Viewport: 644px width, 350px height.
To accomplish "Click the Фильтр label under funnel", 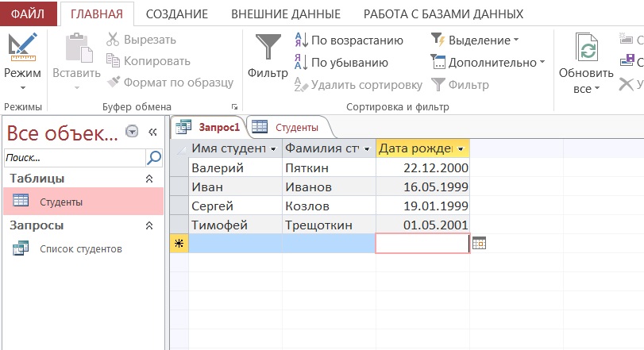I will [268, 73].
